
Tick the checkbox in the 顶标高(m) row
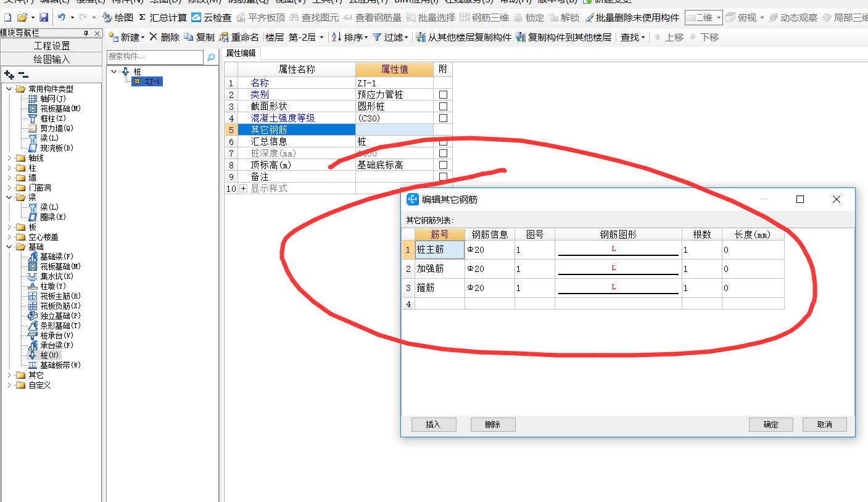443,165
